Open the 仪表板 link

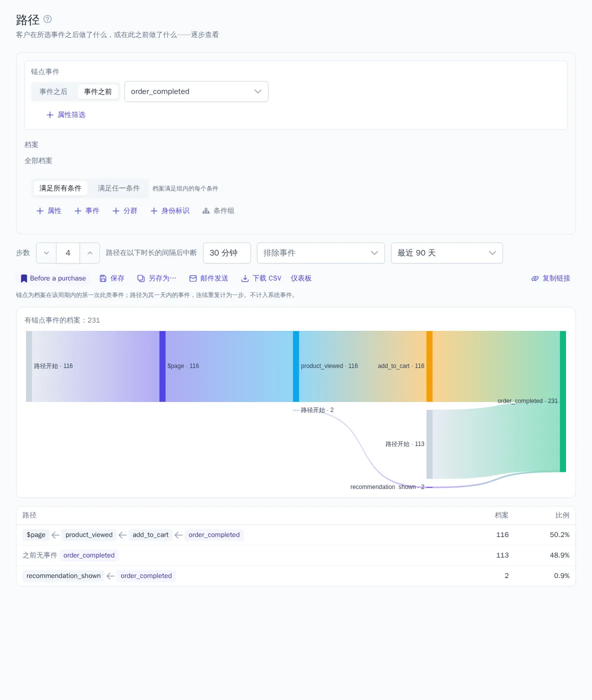[301, 278]
